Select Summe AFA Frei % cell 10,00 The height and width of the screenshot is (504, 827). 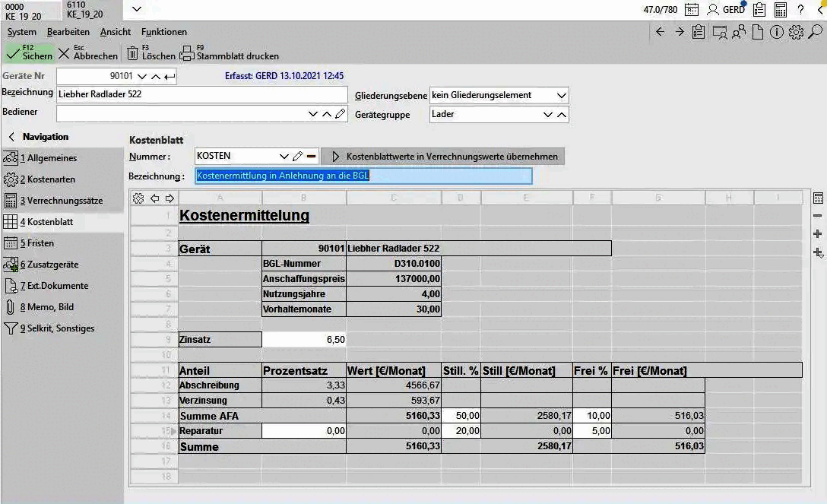[592, 415]
